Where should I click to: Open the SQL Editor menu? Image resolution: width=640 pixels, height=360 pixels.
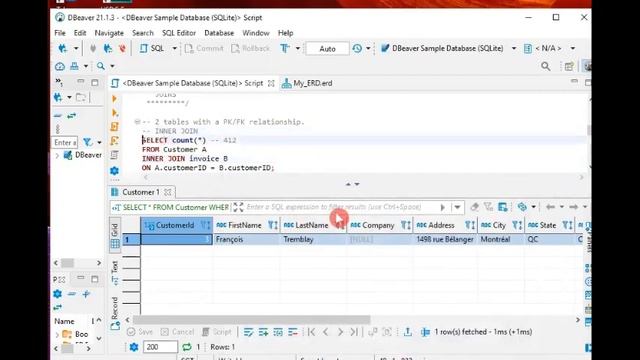[179, 33]
